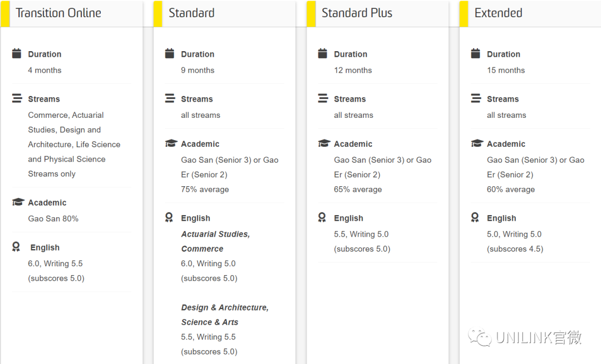Viewport: 601px width, 364px height.
Task: Click the graduation cap icon in Transition Online
Action: [18, 202]
